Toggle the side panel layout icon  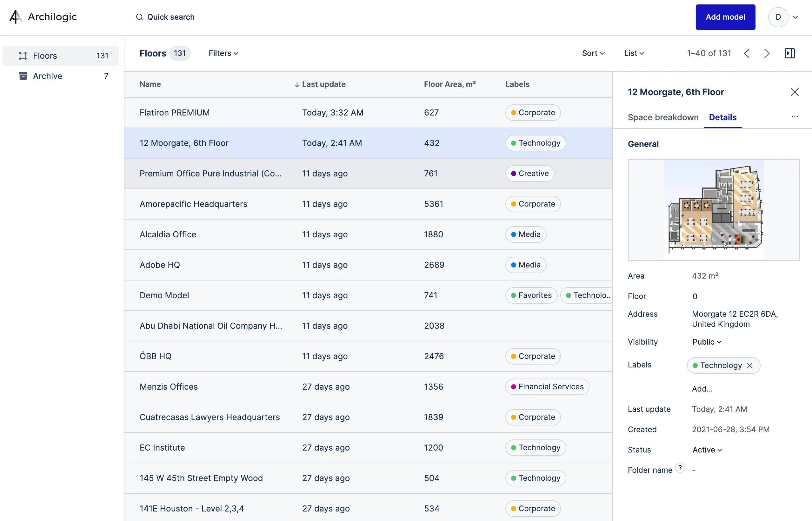click(x=789, y=53)
